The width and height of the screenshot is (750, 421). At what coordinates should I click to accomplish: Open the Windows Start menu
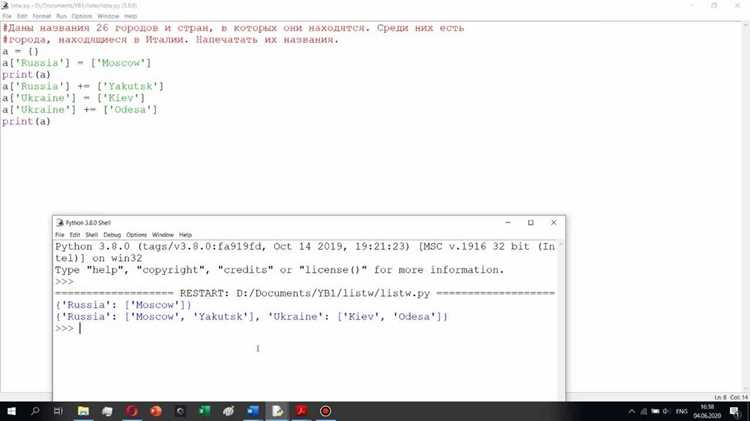[x=11, y=411]
